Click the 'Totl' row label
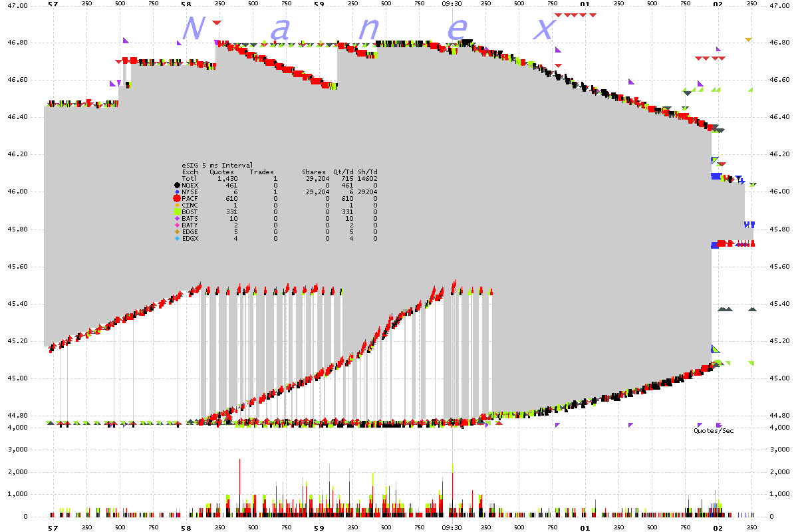Viewport: 798px width, 532px height. pos(190,178)
